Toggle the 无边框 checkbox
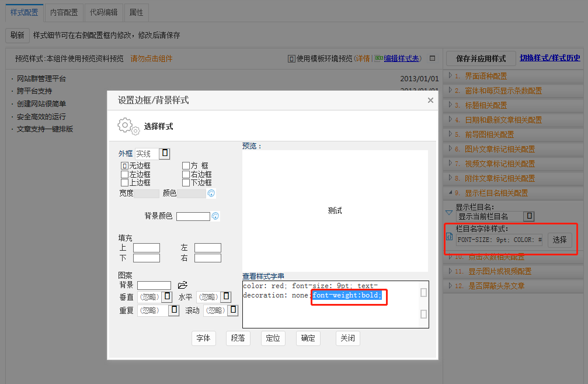 (124, 165)
